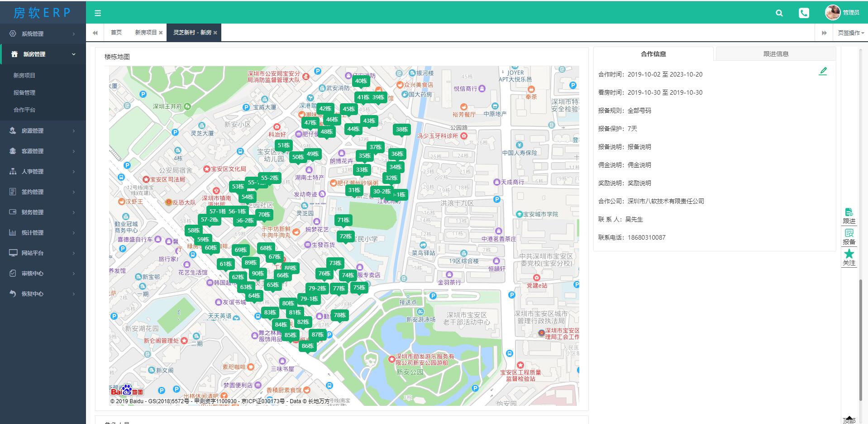The height and width of the screenshot is (424, 868).
Task: Open the 页签操作 dropdown
Action: pos(851,33)
